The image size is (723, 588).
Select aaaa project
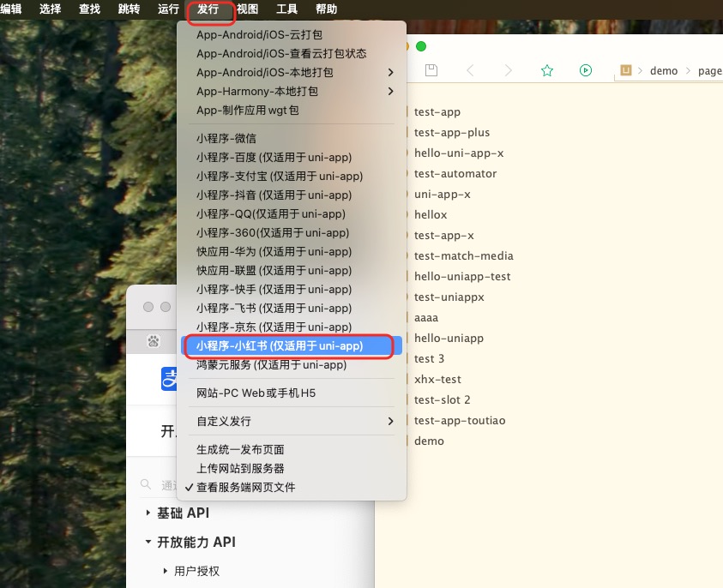tap(426, 318)
